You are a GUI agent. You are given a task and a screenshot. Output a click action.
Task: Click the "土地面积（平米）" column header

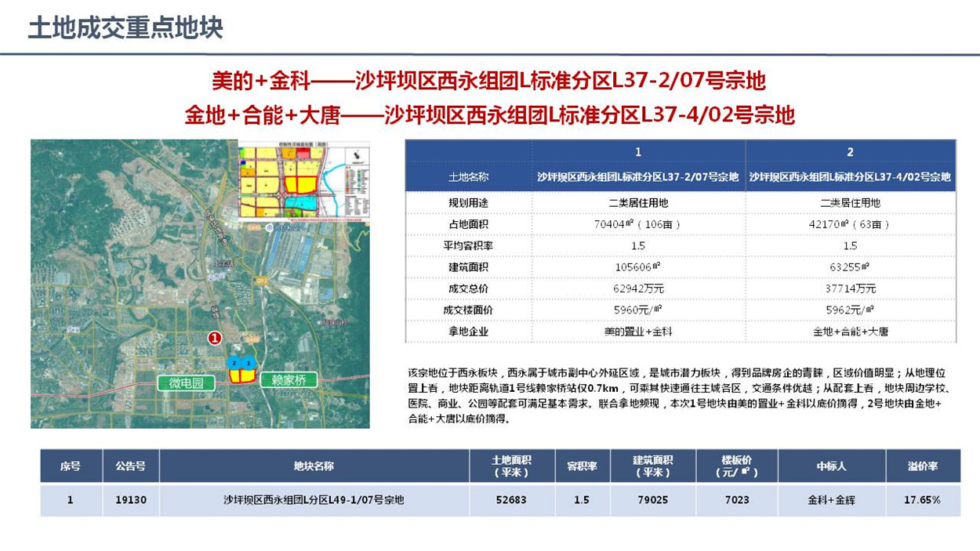point(512,466)
